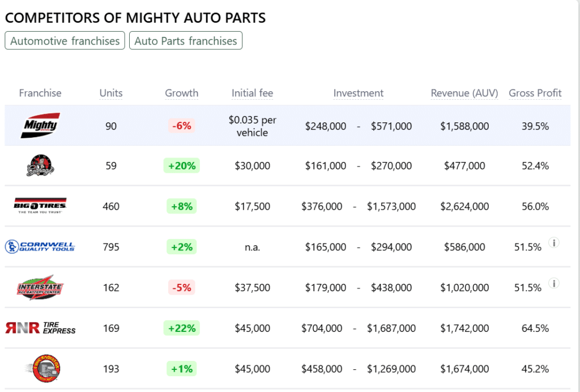Click the Gross Profit column header
Image resolution: width=580 pixels, height=392 pixels.
535,93
